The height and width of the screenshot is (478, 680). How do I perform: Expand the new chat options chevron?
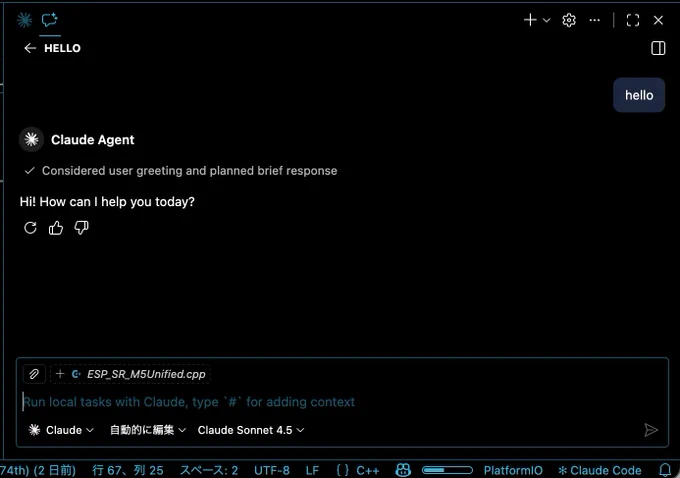point(546,20)
